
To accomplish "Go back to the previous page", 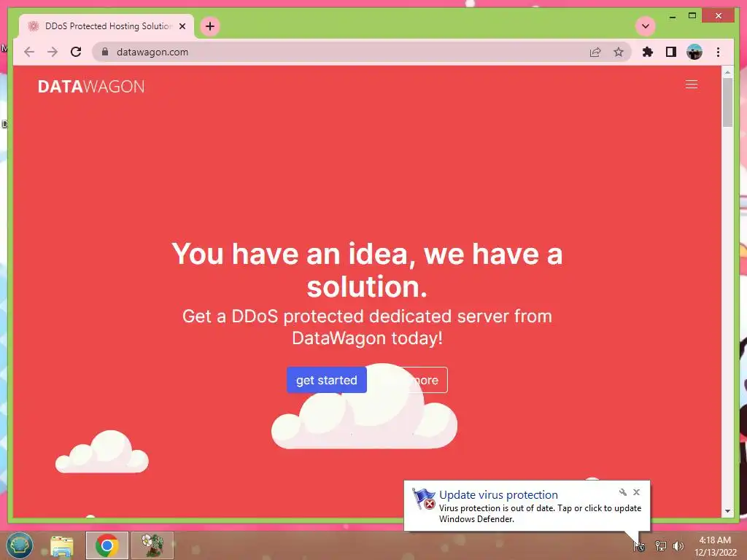I will 29,52.
